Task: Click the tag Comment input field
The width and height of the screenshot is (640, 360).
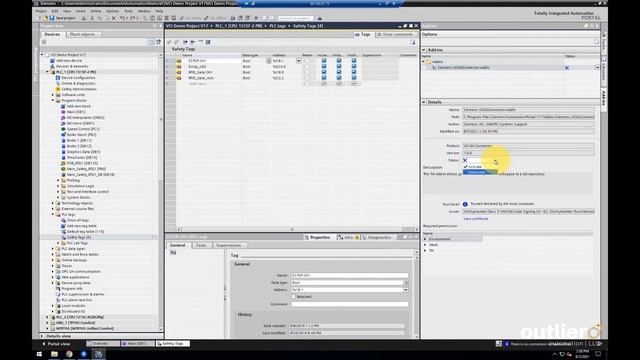Action: (x=349, y=304)
